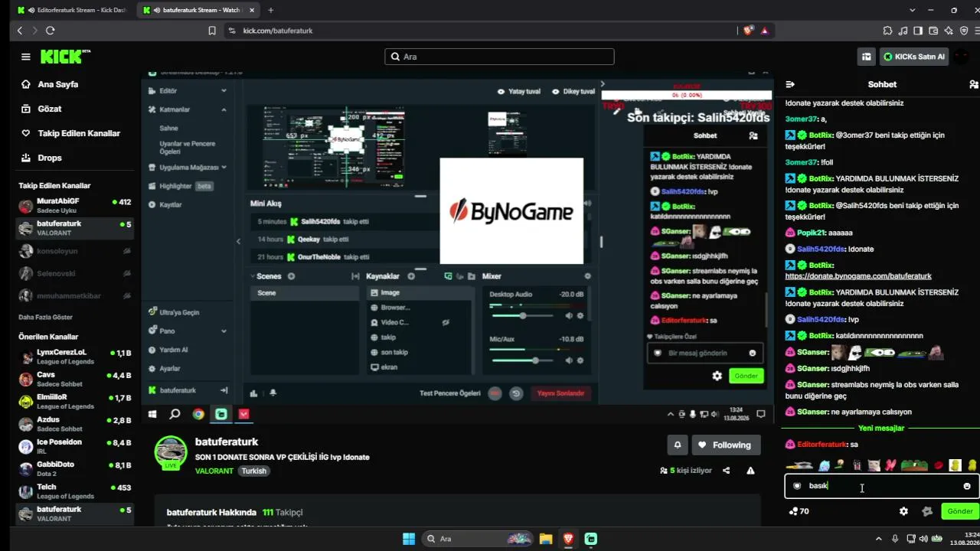Share the stream via share icon
The width and height of the screenshot is (980, 551).
tap(726, 471)
